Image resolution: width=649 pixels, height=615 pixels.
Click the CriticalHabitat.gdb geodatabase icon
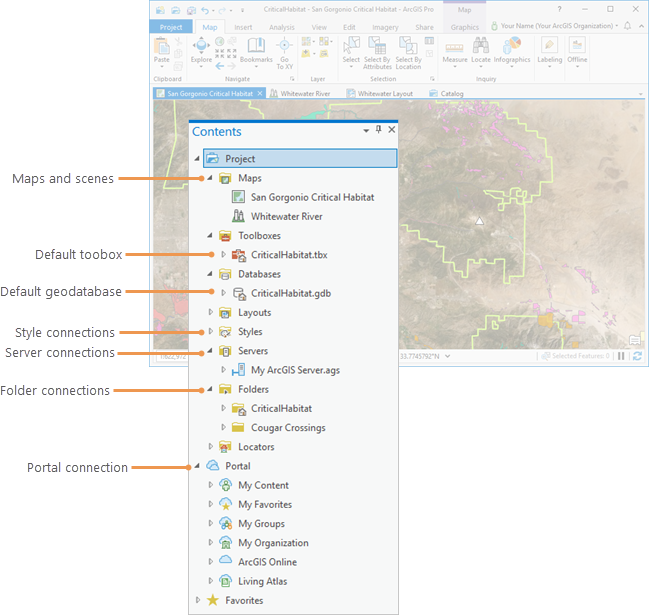click(239, 293)
